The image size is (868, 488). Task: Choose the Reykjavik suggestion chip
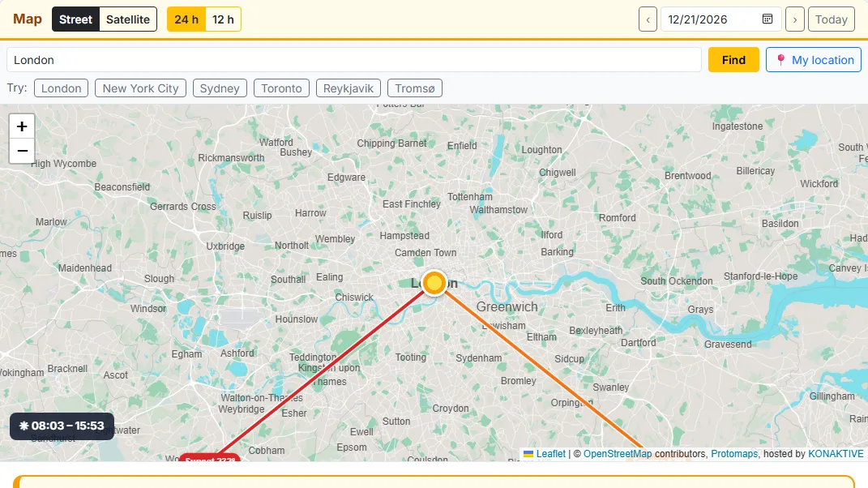(348, 88)
